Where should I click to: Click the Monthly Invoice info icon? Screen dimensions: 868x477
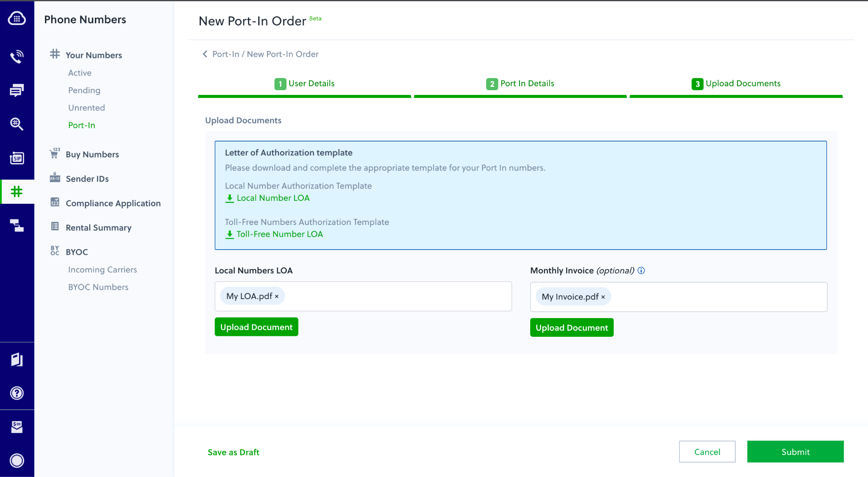pos(641,271)
